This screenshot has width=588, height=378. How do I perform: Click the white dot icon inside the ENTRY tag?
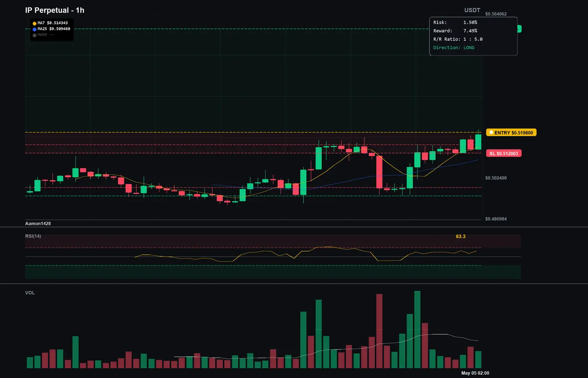click(491, 133)
